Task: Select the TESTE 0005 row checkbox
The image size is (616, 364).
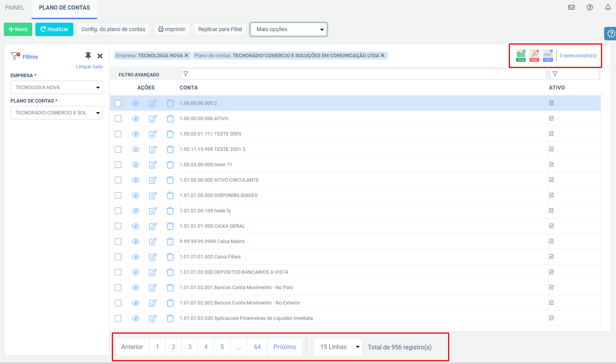Action: (x=118, y=134)
